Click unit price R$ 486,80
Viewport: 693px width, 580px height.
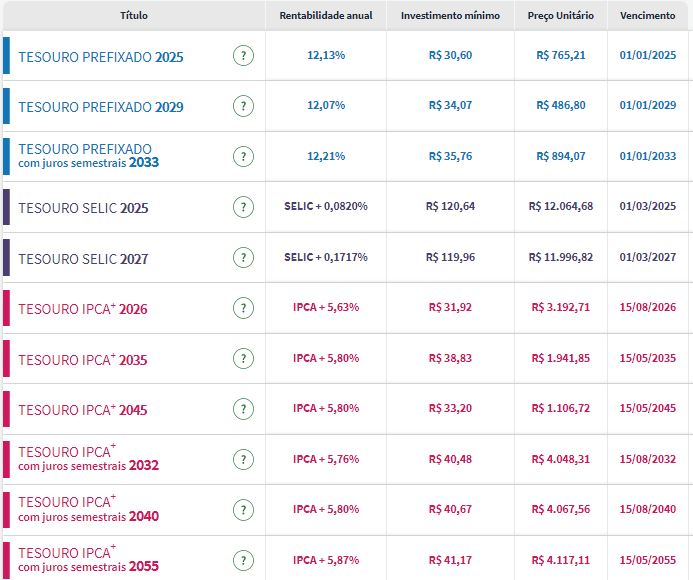pyautogui.click(x=561, y=105)
